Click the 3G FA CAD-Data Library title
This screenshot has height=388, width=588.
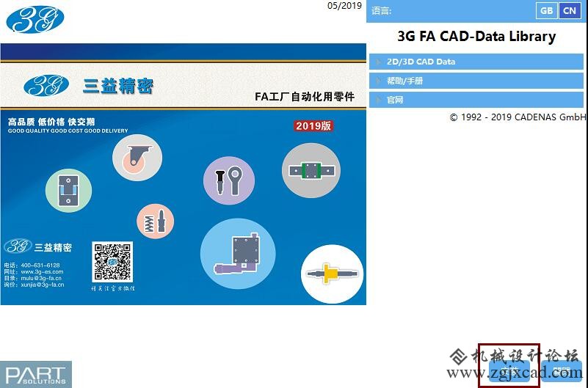point(476,37)
